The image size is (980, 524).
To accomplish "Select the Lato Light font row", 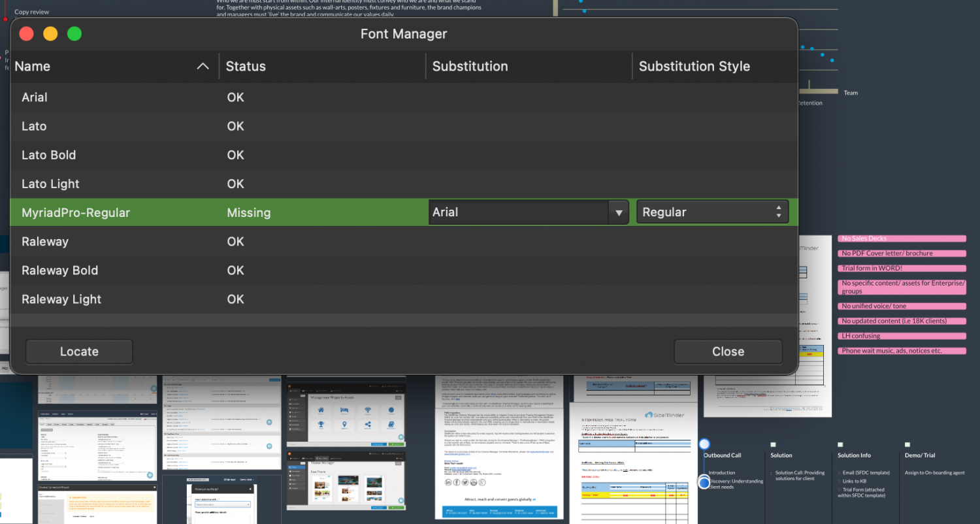I will click(x=50, y=184).
